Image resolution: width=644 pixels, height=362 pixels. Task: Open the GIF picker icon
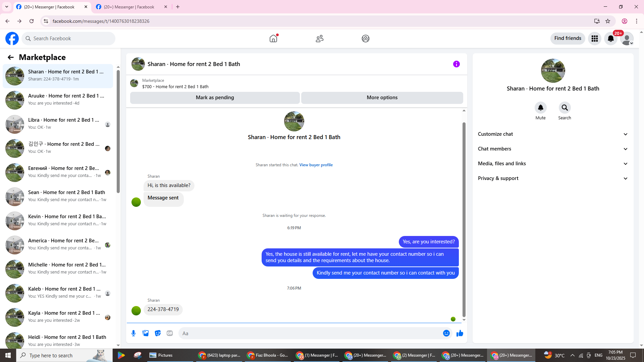170,333
